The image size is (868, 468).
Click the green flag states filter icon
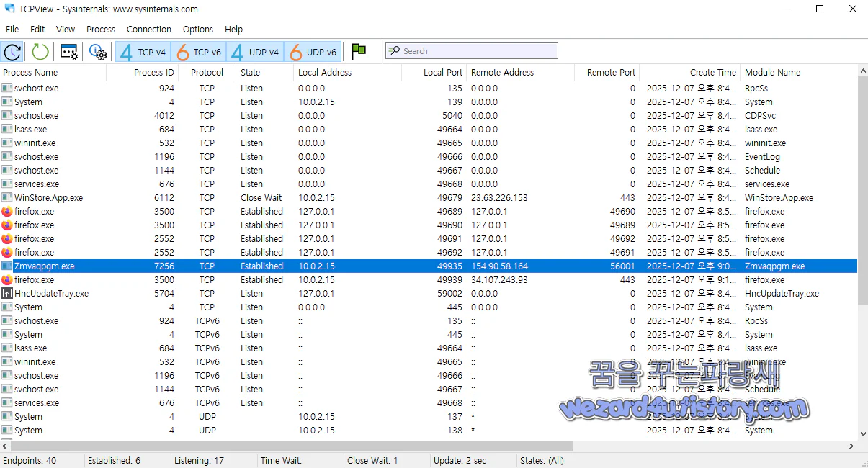coord(358,51)
